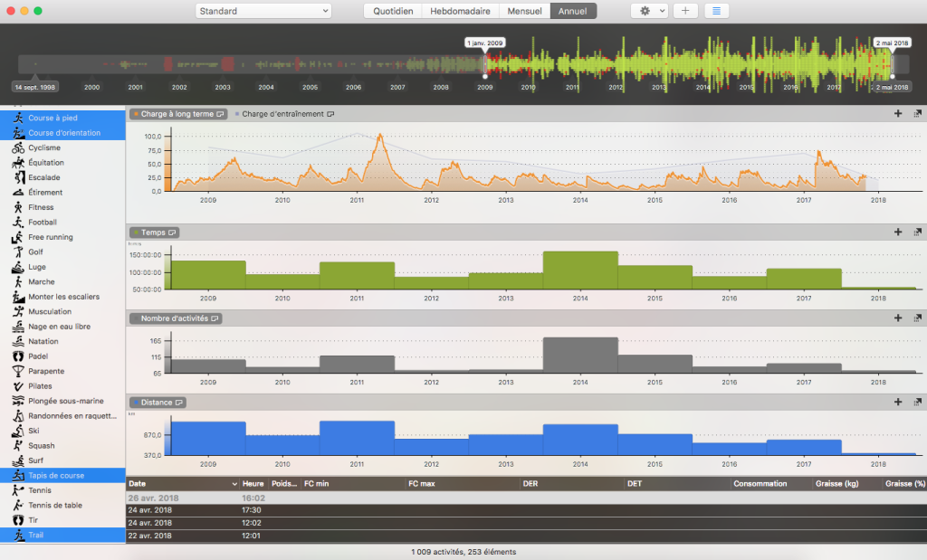Click the add (+) toolbar button
Screen dimensions: 927x560
coord(684,11)
